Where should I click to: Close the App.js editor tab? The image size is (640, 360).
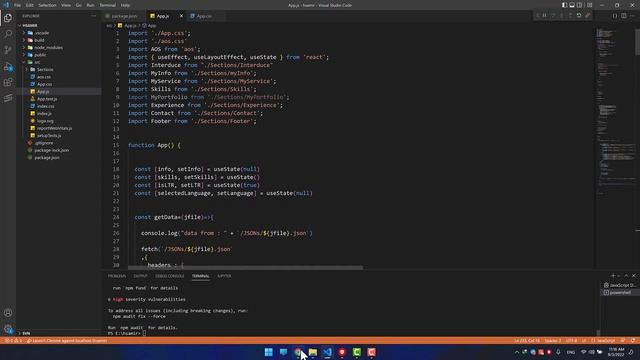pyautogui.click(x=181, y=16)
